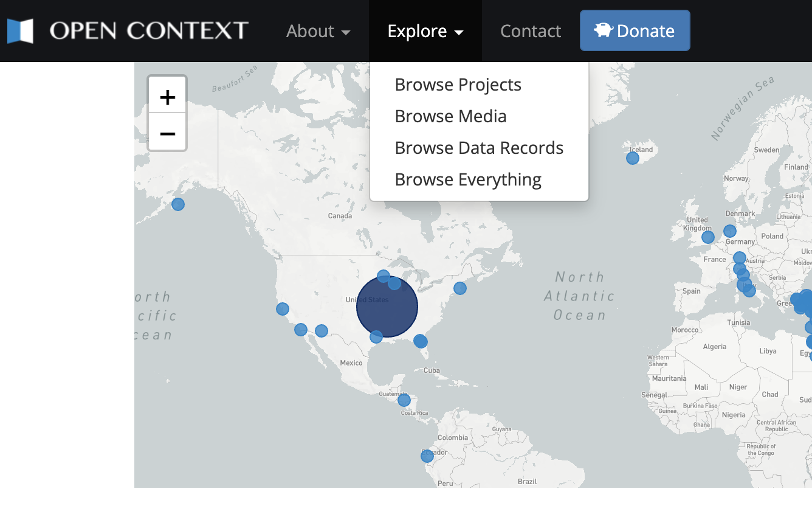Choose Browse Data Records
Image resolution: width=812 pixels, height=517 pixels.
pyautogui.click(x=479, y=147)
